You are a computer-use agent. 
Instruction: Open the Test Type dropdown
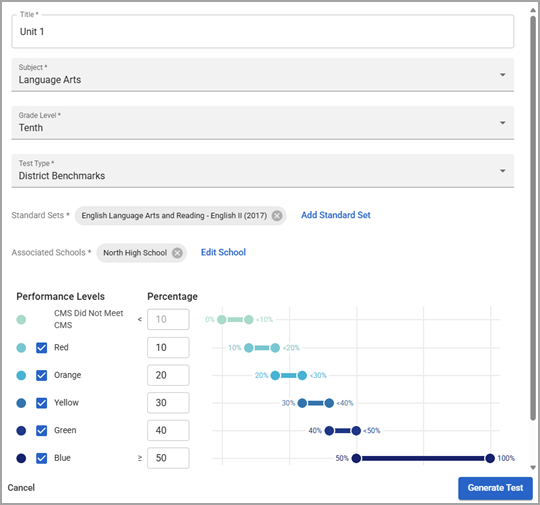coord(263,171)
